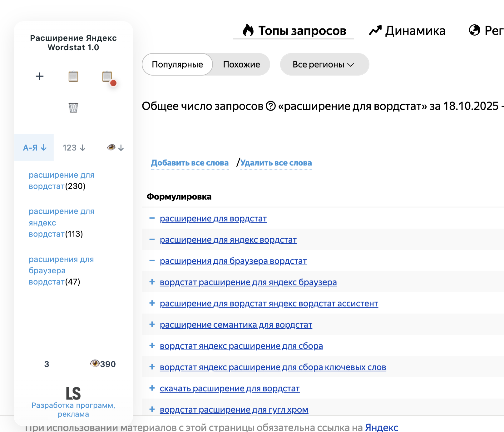Add «скачать расширение для вордстат» with plus toggle
Viewport: 504px width, 432px height.
coord(152,388)
